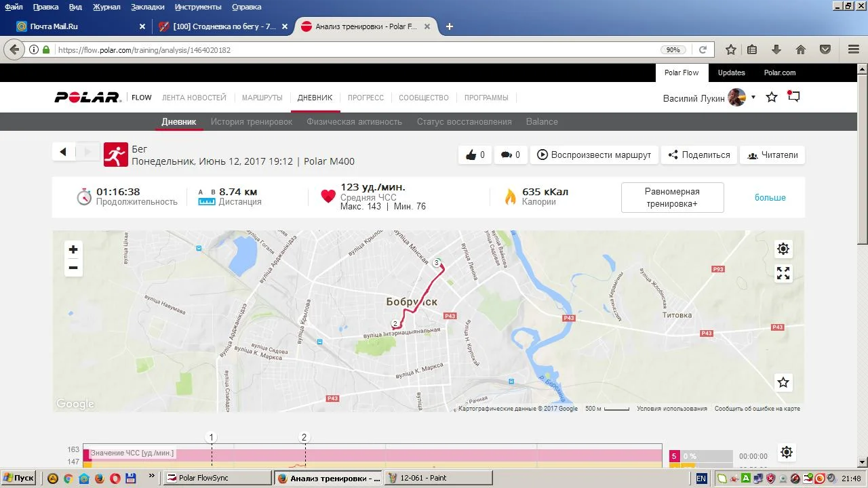
Task: Show the browser bookmarks list
Action: click(x=752, y=49)
